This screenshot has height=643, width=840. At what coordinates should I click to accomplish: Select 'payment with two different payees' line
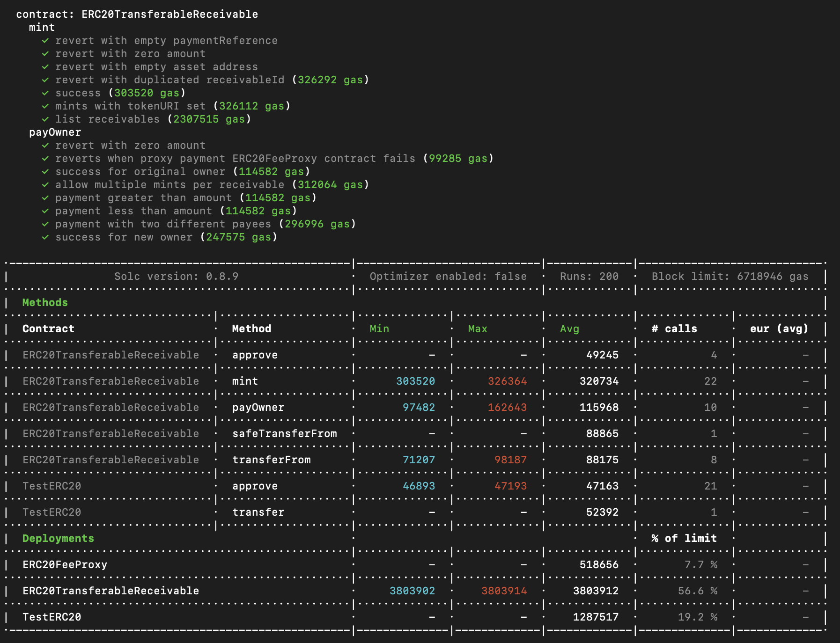(x=163, y=224)
